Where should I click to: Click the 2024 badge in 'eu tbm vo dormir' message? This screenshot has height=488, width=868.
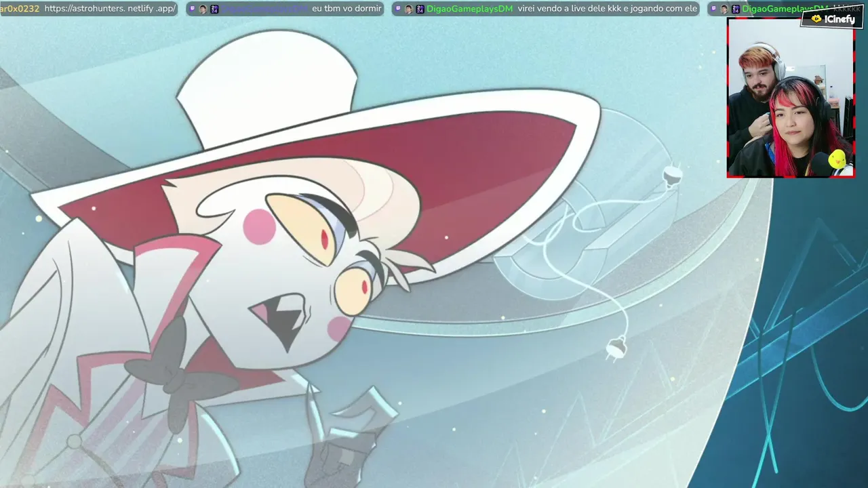pos(214,9)
